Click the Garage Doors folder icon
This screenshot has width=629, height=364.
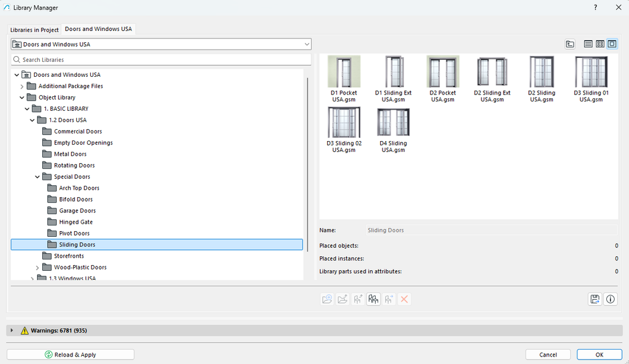[x=52, y=210]
